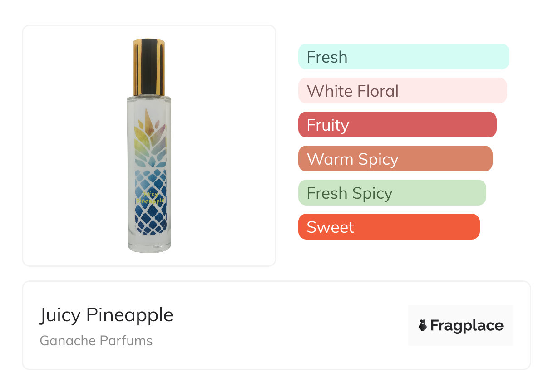Image resolution: width=553 pixels, height=392 pixels.
Task: Click the White Floral text label
Action: coord(353,91)
